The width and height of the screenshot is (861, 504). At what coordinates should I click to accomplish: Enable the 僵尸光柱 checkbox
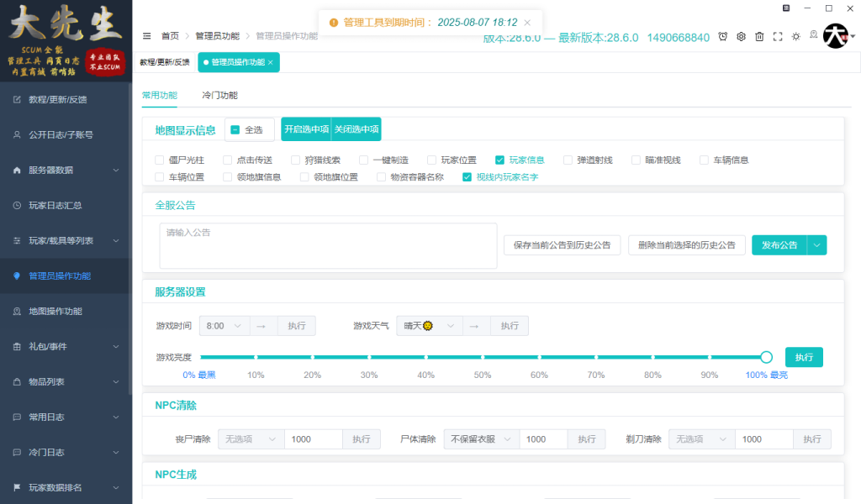[x=160, y=160]
